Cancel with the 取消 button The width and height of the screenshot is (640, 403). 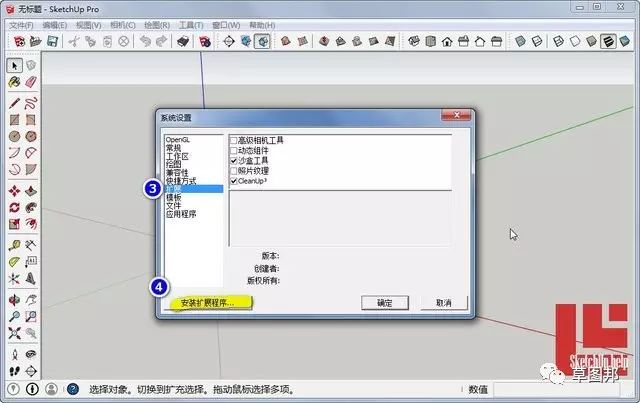point(443,303)
